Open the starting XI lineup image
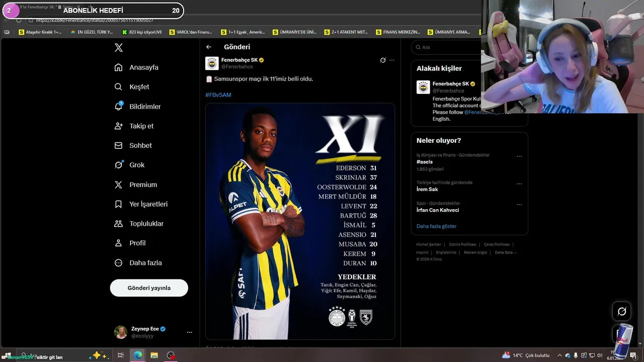 300,221
